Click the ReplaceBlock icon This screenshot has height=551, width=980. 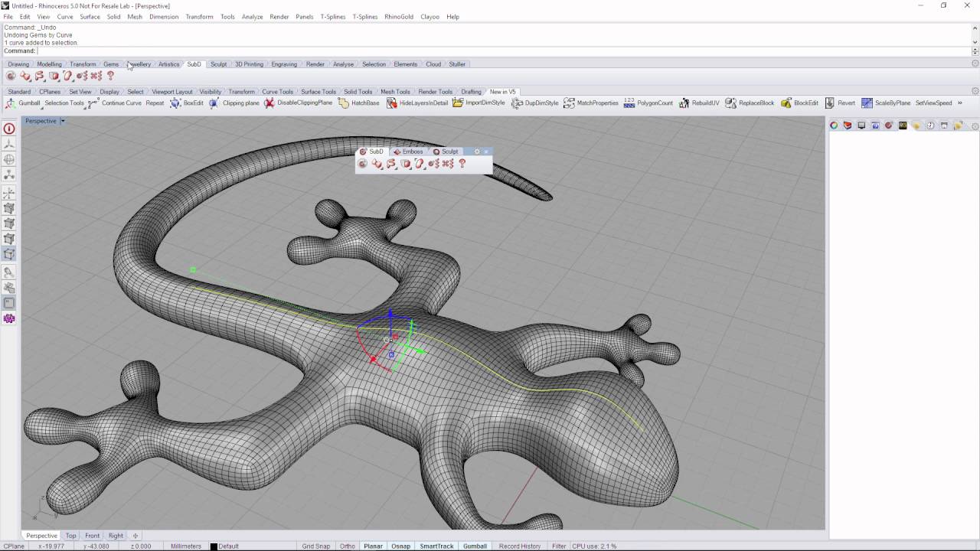pyautogui.click(x=731, y=103)
